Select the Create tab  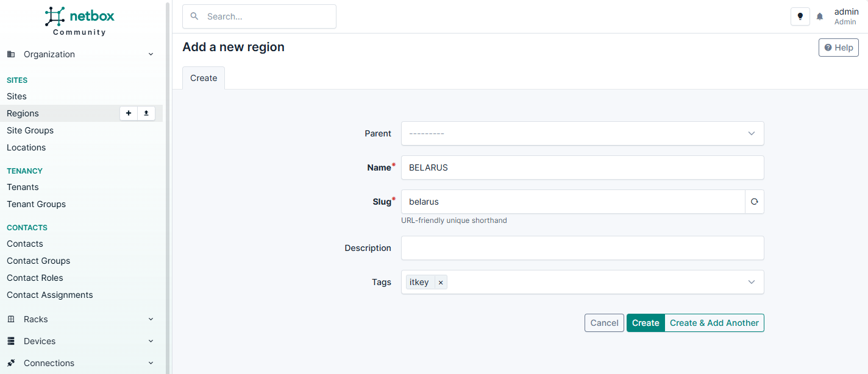coord(204,78)
